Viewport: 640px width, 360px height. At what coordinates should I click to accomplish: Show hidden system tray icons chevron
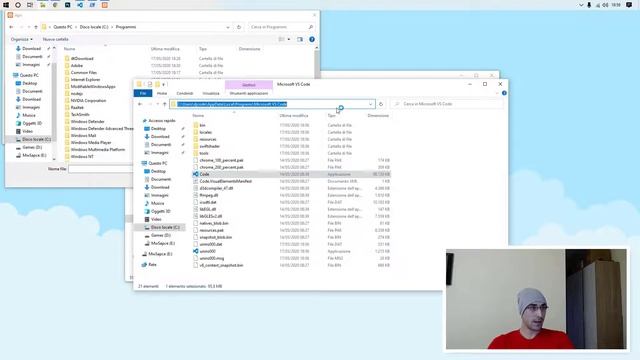[581, 5]
